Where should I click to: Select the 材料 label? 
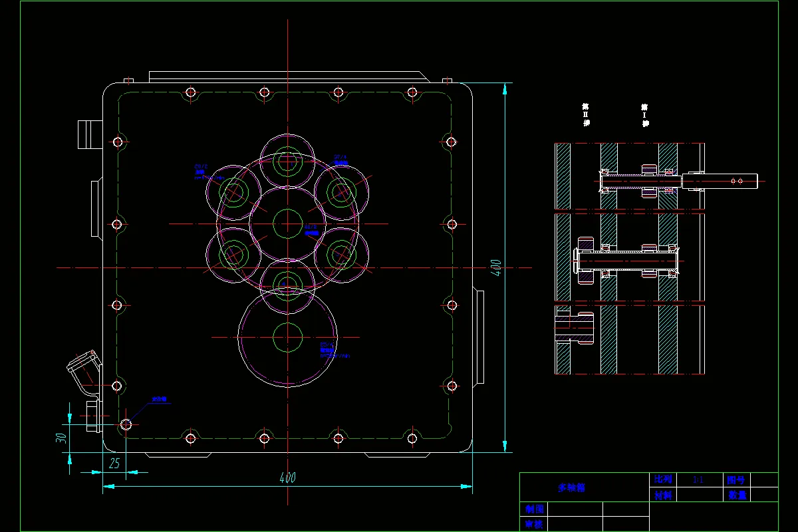(x=663, y=495)
